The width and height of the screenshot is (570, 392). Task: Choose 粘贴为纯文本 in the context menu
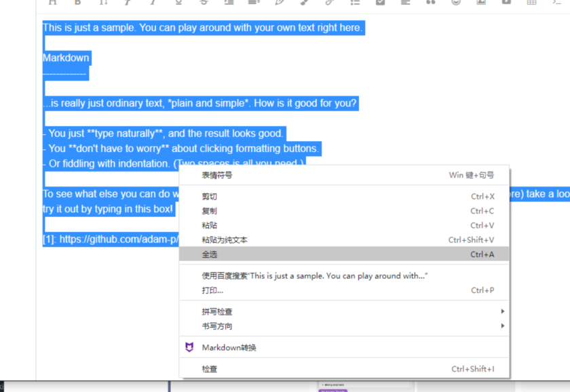[225, 240]
